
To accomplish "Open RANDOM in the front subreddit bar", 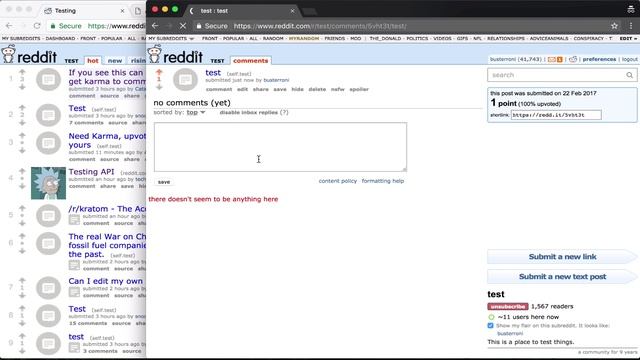I will tap(273, 38).
